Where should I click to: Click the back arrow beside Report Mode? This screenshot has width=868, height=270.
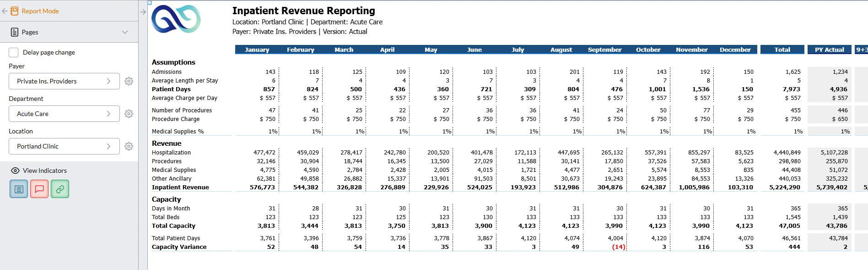(5, 11)
